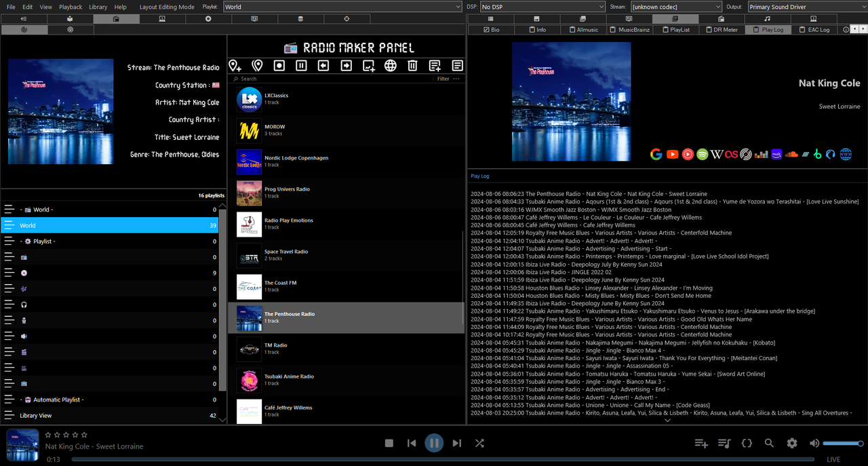Screen dimensions: 868x466
Task: Open the Output device dropdown
Action: [807, 7]
